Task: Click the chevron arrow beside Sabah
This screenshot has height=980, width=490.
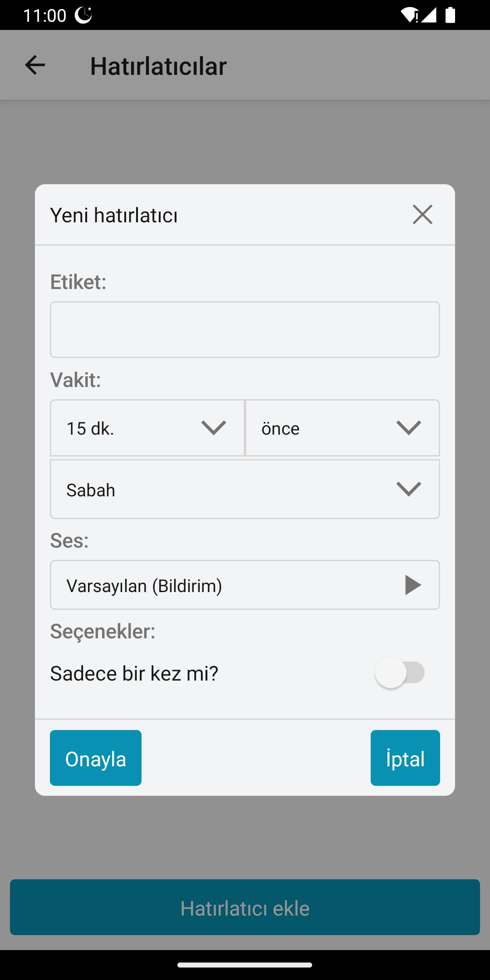Action: pyautogui.click(x=408, y=490)
